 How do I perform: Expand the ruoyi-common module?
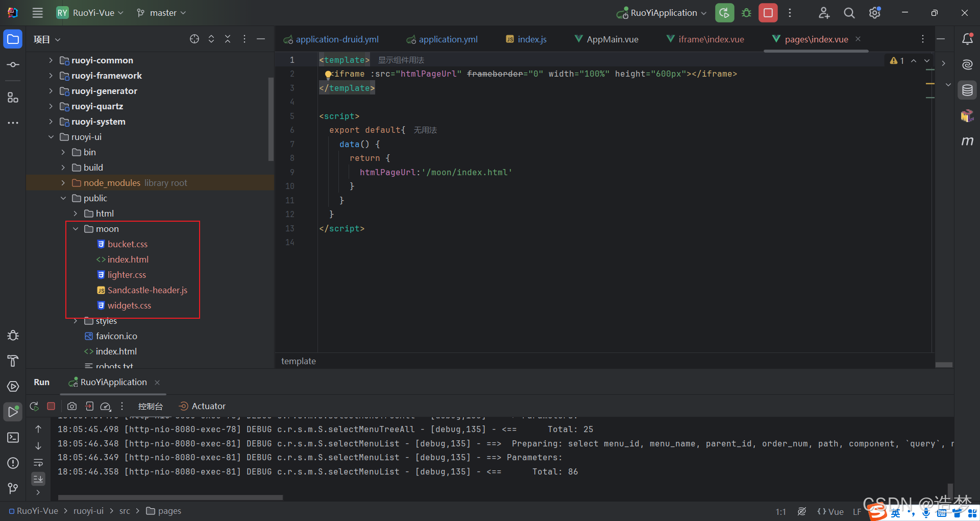(51, 60)
